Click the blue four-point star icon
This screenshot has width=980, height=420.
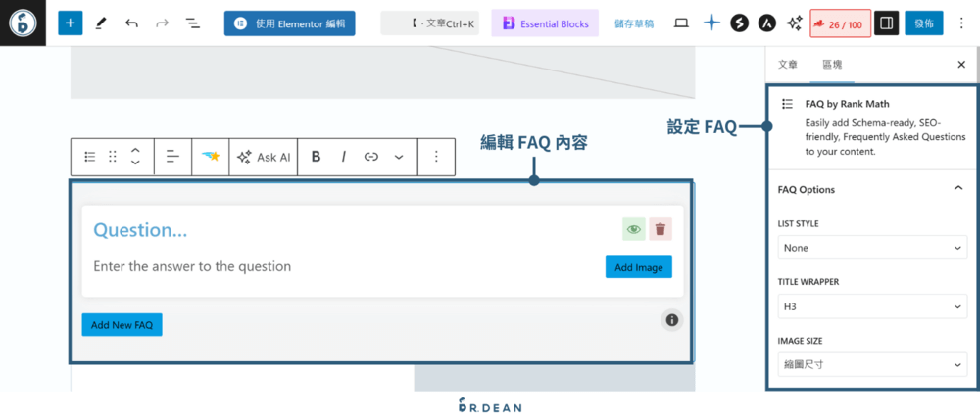click(x=711, y=23)
